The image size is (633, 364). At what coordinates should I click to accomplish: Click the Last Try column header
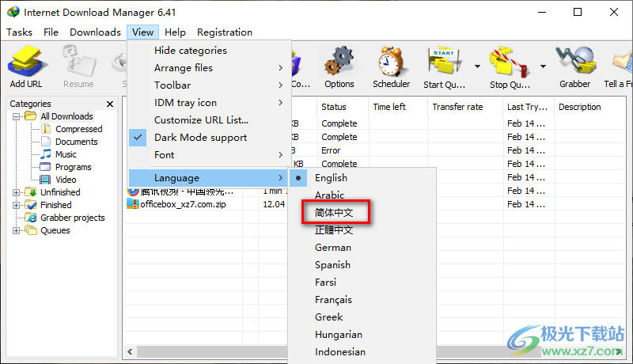(x=529, y=107)
